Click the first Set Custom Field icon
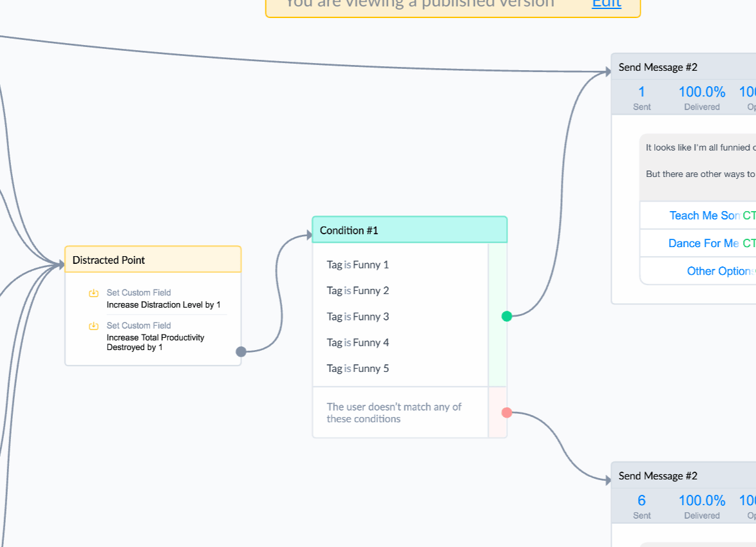This screenshot has height=547, width=756. pyautogui.click(x=93, y=293)
